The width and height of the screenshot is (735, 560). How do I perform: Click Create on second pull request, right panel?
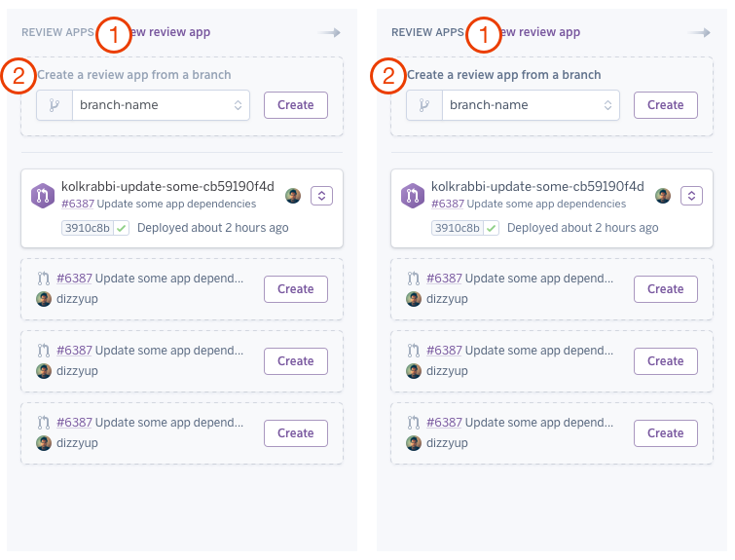666,361
